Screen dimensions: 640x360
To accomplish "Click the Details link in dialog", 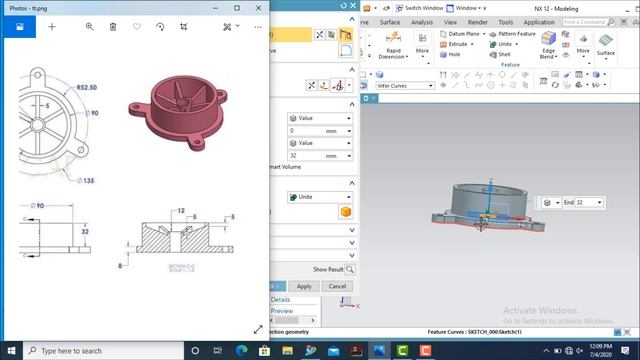I will (x=280, y=300).
